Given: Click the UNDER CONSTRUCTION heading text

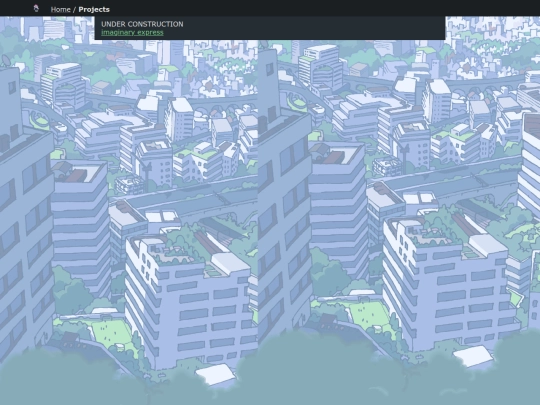Looking at the screenshot, I should click(142, 24).
